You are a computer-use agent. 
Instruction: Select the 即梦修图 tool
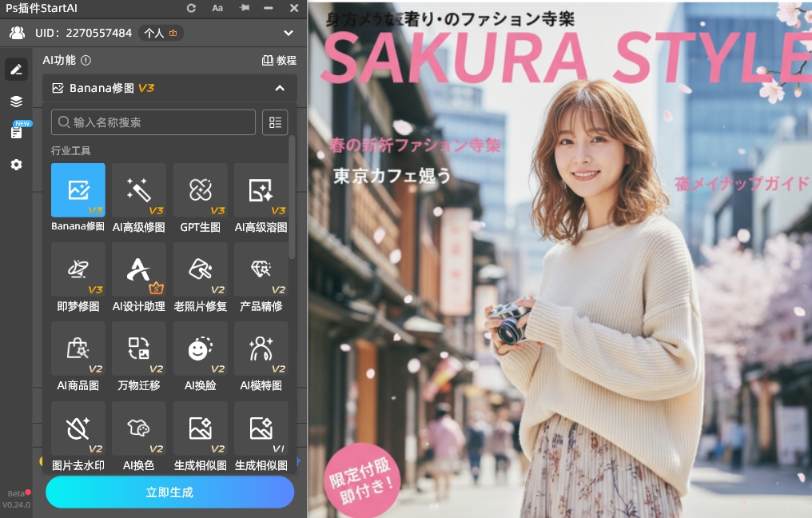coord(78,270)
